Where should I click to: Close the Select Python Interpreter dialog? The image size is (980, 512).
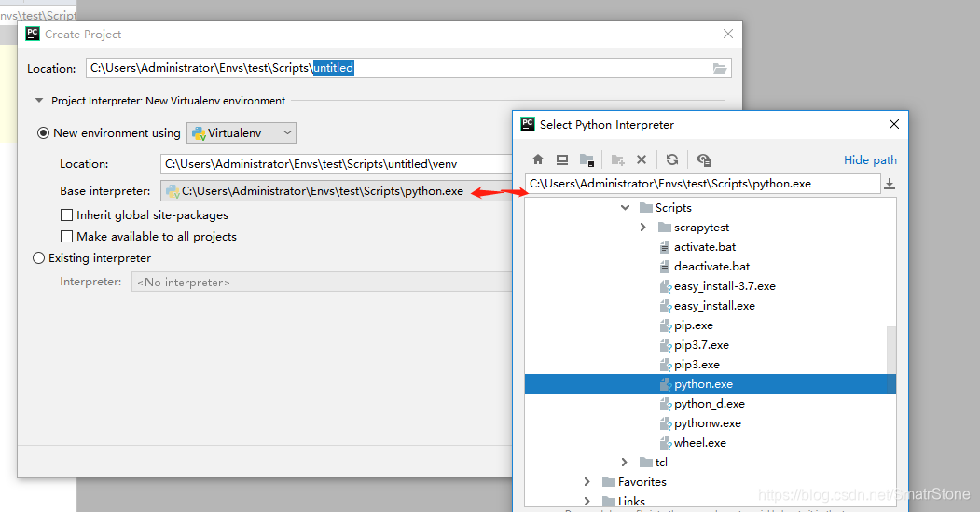click(x=894, y=124)
